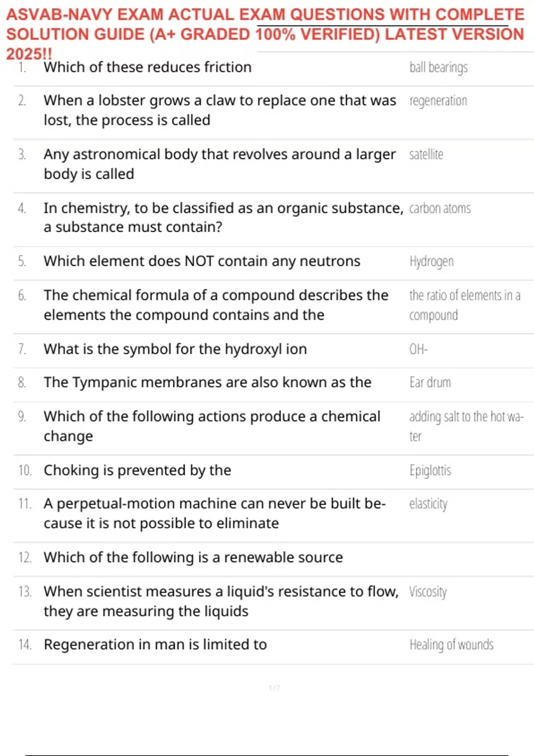Screen dimensions: 534x756
Task: Select the answer 'ball bearings'
Action: click(438, 68)
